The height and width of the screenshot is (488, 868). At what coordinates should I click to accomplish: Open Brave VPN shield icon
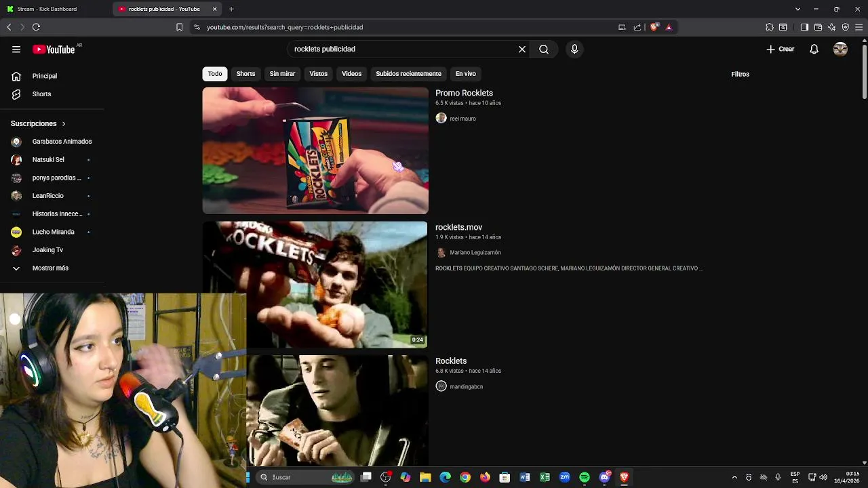[x=846, y=27]
